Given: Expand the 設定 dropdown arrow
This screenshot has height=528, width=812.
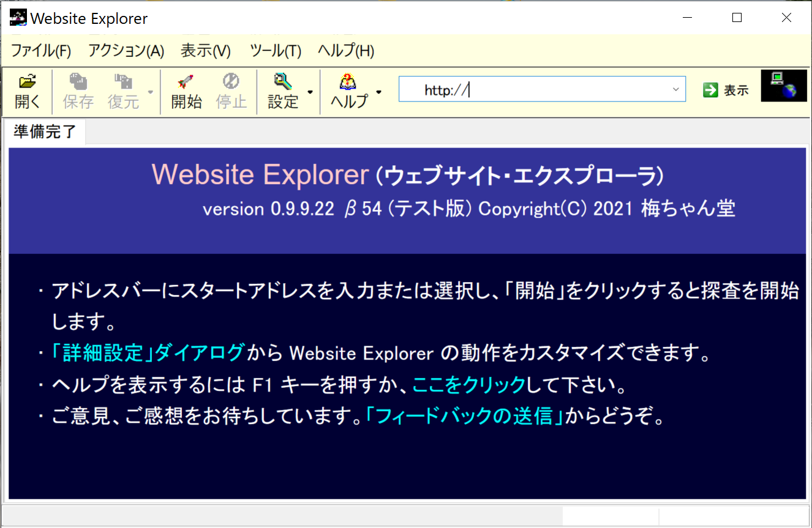Looking at the screenshot, I should click(310, 92).
